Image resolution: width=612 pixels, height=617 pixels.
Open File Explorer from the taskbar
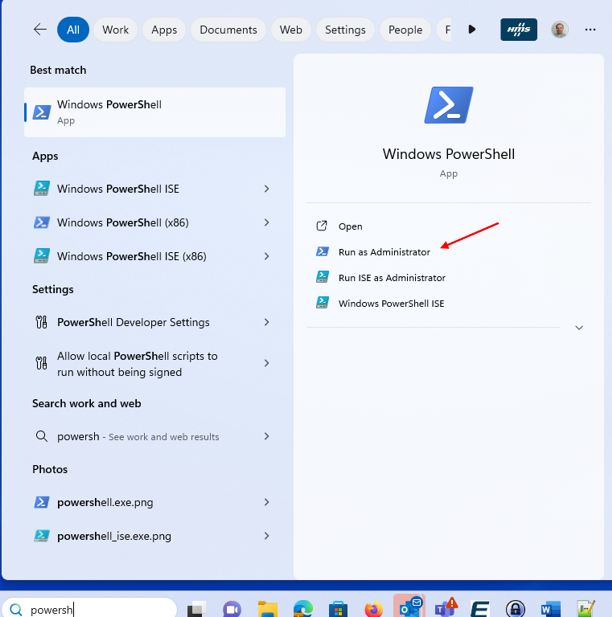(267, 609)
